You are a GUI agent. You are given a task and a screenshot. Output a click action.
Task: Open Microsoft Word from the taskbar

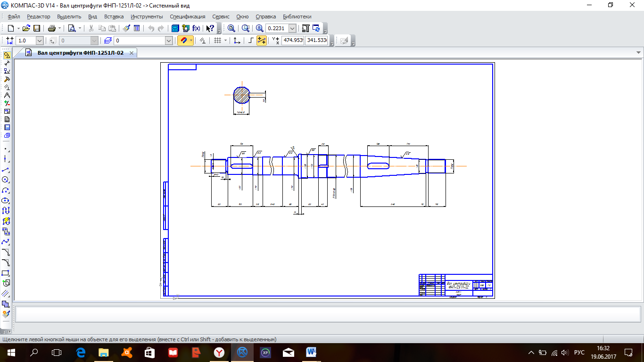pos(311,352)
